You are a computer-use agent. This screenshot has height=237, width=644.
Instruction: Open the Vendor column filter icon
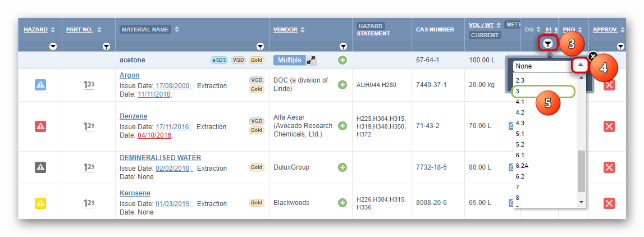point(344,47)
